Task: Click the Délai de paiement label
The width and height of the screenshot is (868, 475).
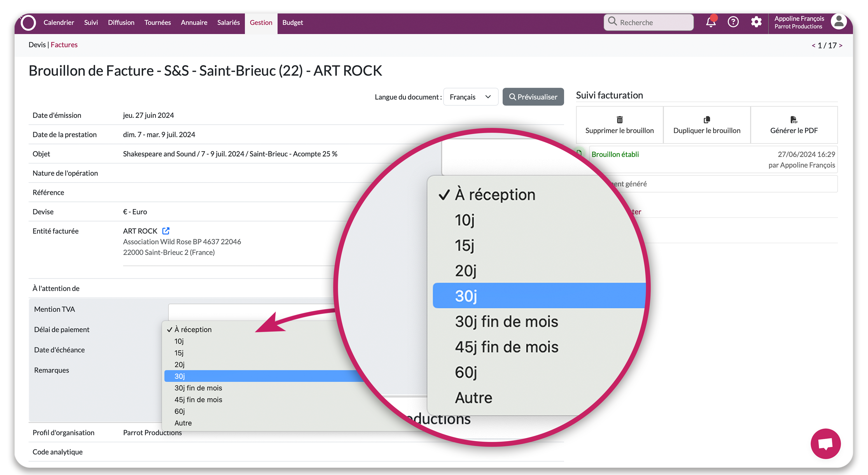Action: [62, 330]
